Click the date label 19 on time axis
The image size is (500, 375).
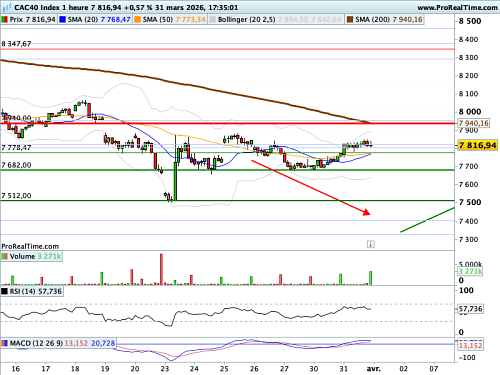tap(105, 369)
